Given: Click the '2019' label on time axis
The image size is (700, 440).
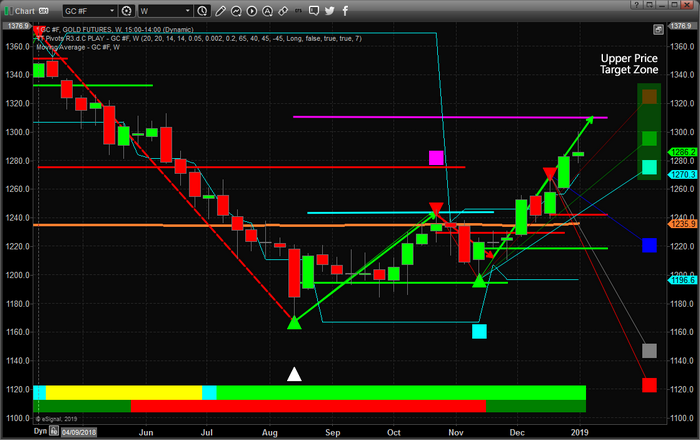Looking at the screenshot, I should point(579,432).
